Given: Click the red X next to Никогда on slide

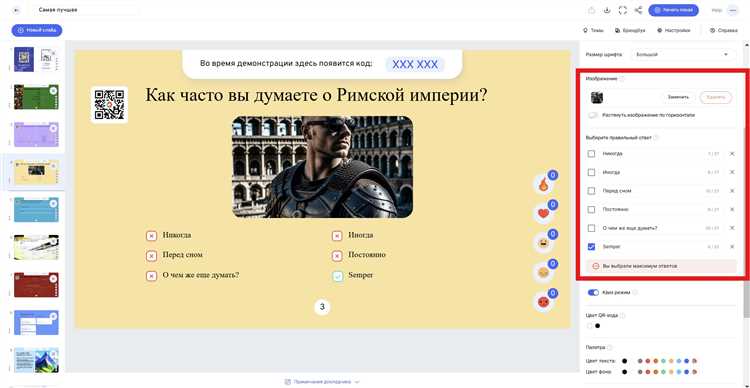Looking at the screenshot, I should tap(151, 236).
